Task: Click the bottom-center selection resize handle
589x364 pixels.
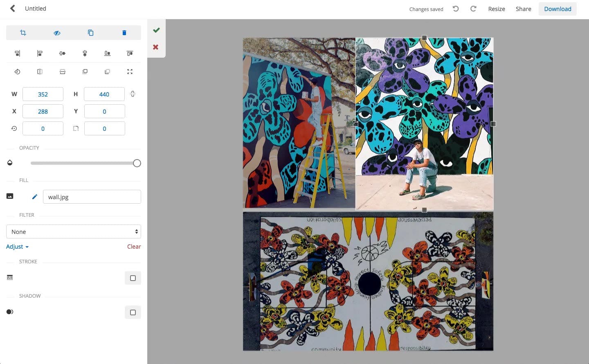Action: [x=425, y=210]
